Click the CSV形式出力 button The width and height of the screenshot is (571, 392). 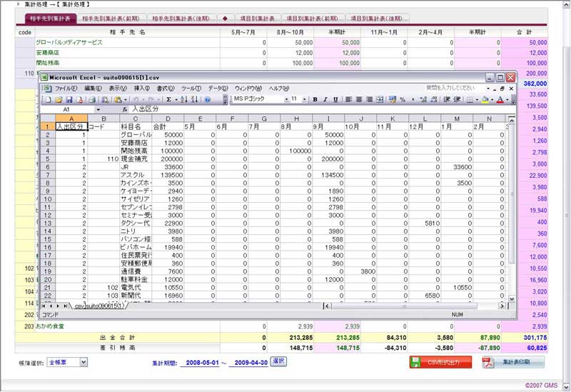click(440, 362)
